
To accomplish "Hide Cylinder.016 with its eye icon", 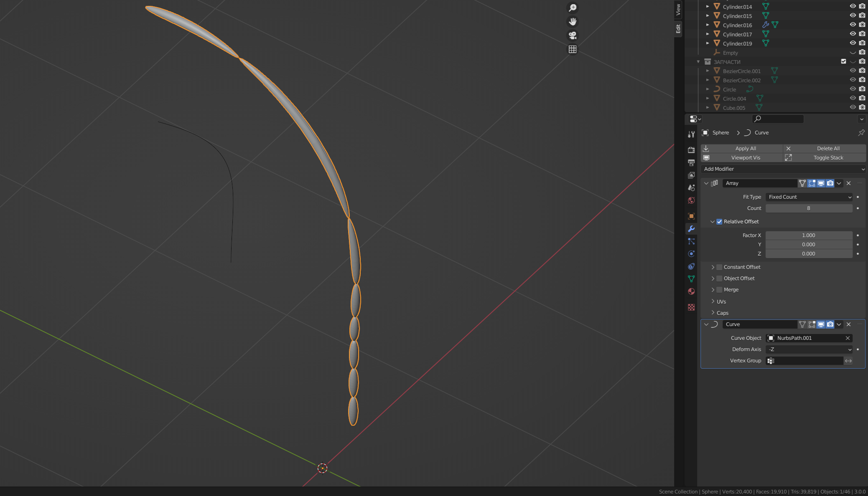I will pyautogui.click(x=853, y=25).
